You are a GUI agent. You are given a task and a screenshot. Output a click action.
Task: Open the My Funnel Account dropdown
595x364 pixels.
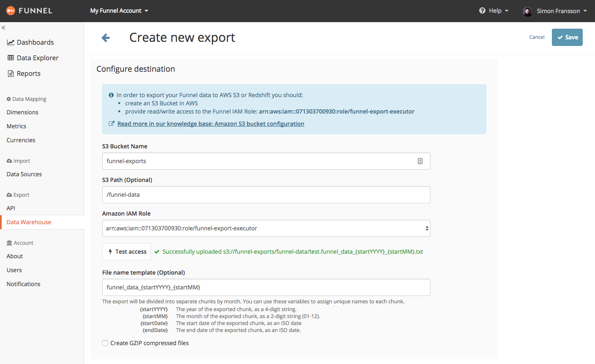click(119, 11)
